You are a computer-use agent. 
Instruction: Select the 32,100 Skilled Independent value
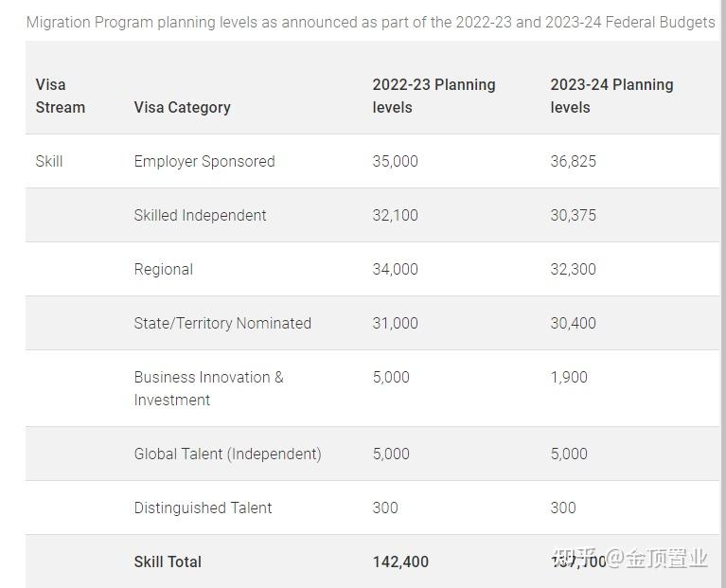click(395, 215)
